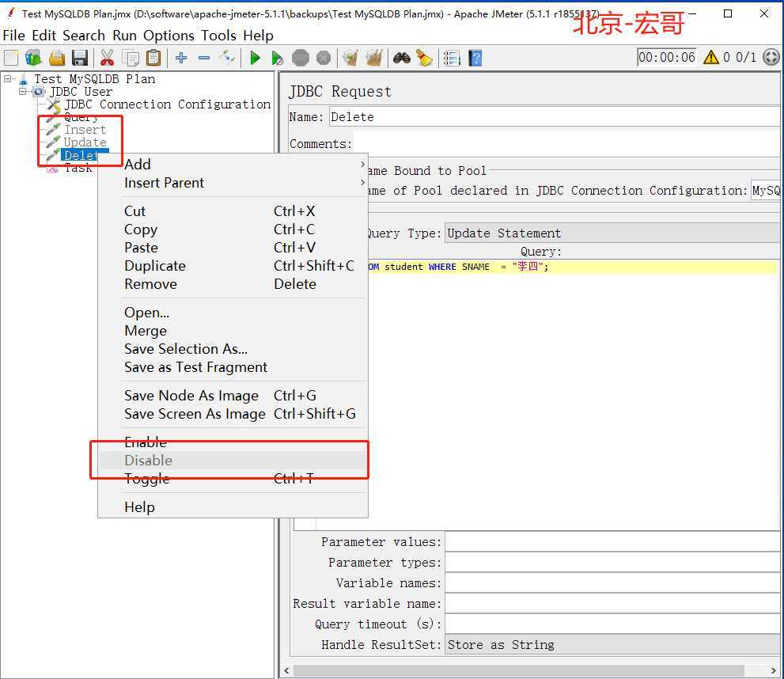The image size is (784, 679).
Task: Clear results with single broom icon
Action: tap(350, 58)
